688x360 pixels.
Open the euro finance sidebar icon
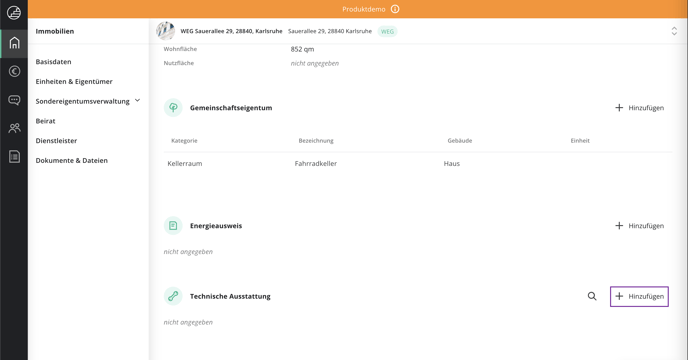[x=14, y=71]
